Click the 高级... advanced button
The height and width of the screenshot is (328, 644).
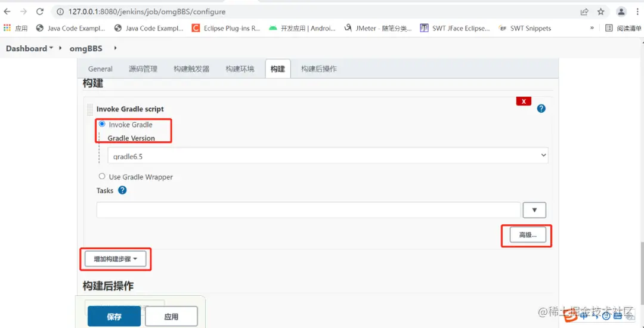(528, 235)
